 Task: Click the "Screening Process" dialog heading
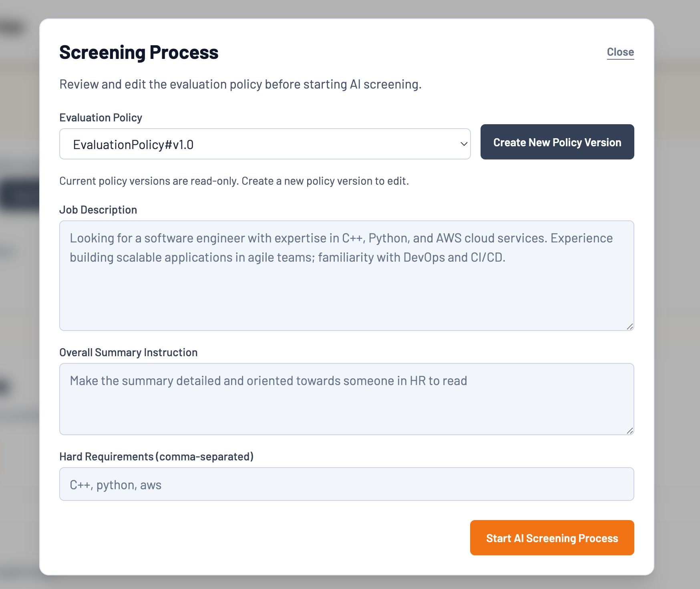click(x=139, y=52)
